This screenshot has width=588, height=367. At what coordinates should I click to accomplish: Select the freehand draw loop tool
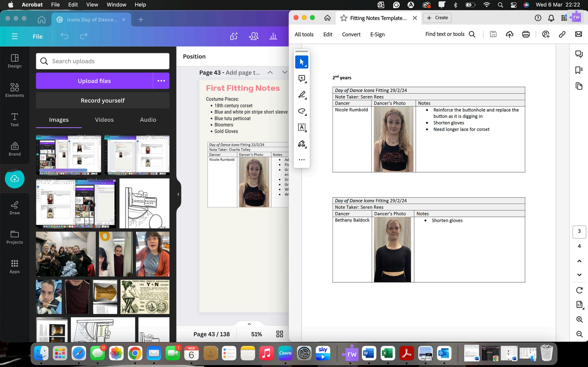point(301,111)
